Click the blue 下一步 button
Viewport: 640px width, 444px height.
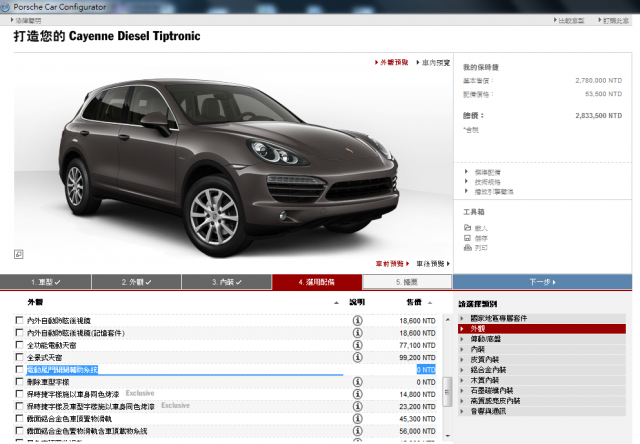[542, 282]
